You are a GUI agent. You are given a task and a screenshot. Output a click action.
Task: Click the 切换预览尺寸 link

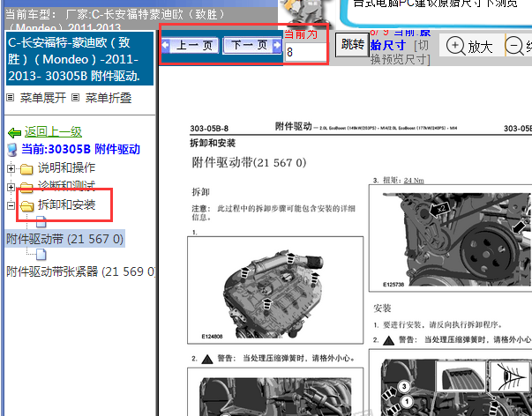tap(401, 53)
